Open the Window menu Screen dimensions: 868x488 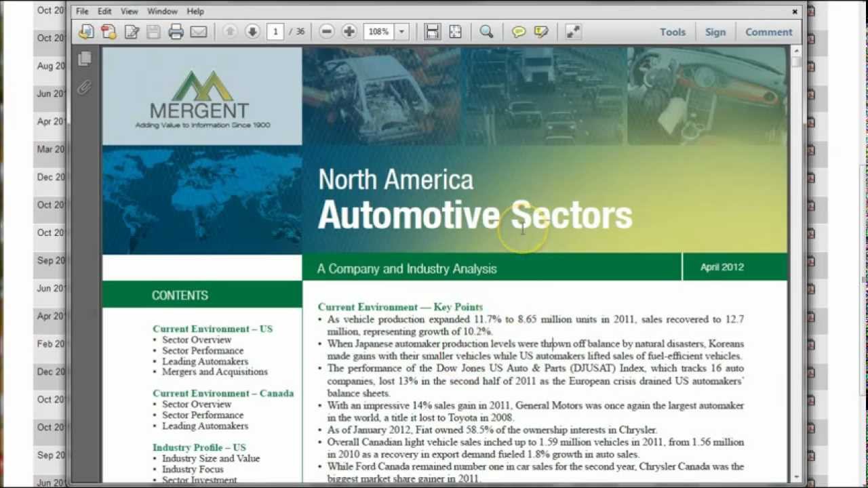coord(162,12)
